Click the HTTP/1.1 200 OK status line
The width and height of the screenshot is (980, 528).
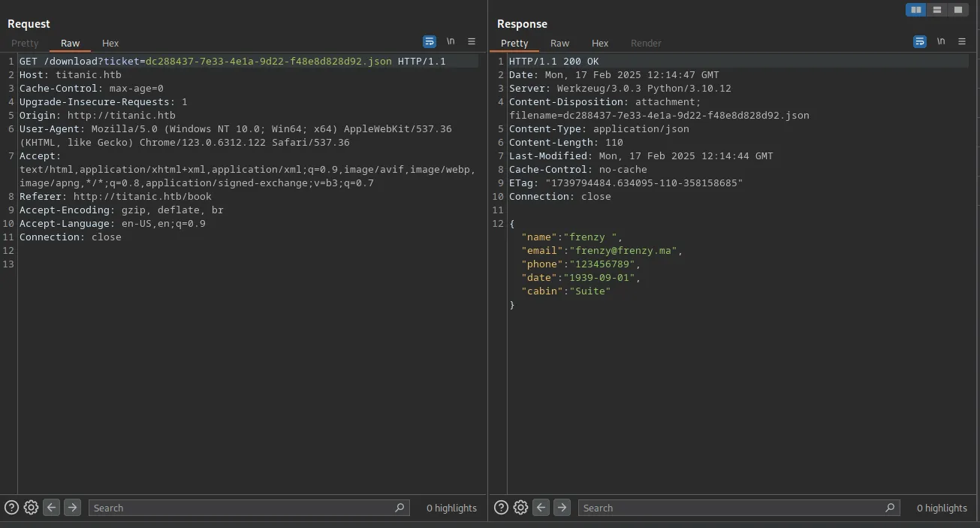[554, 61]
